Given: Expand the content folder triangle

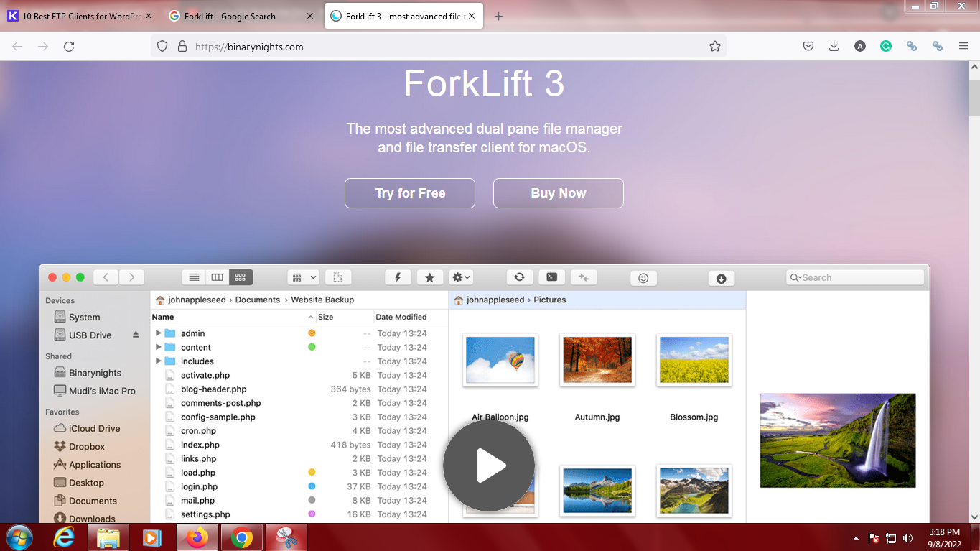Looking at the screenshot, I should [x=159, y=347].
